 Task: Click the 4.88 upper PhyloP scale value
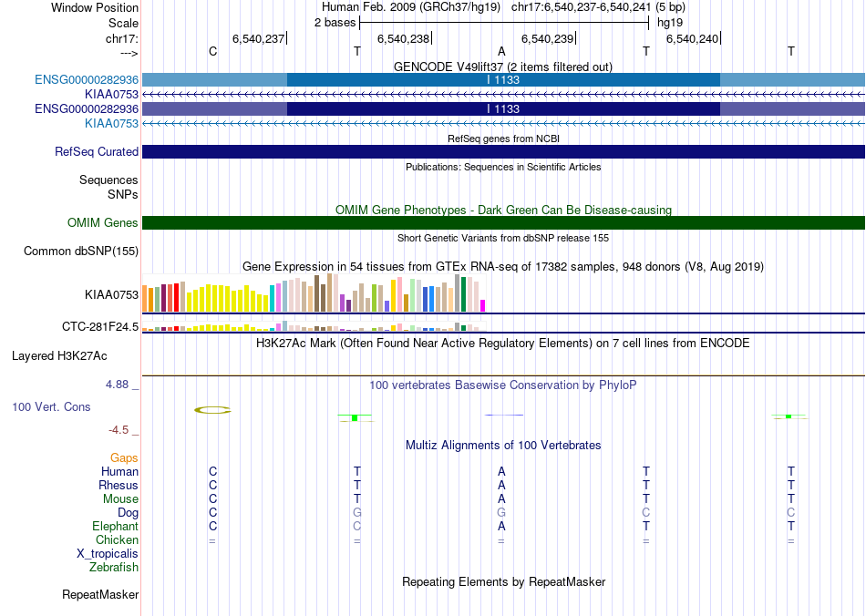[117, 385]
